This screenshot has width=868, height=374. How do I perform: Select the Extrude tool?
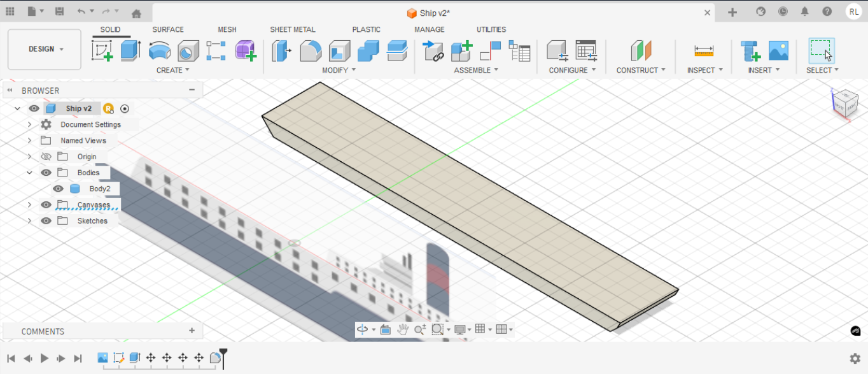(x=130, y=49)
